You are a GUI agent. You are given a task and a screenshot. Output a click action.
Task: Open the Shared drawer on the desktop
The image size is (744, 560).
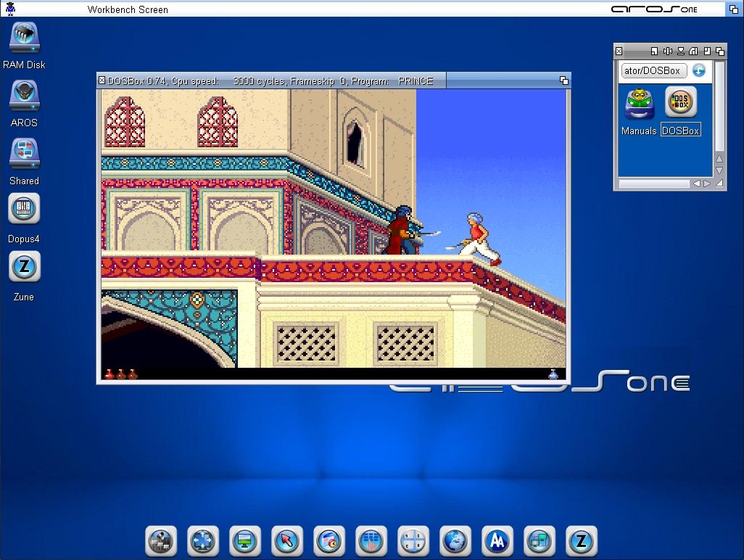tap(24, 153)
